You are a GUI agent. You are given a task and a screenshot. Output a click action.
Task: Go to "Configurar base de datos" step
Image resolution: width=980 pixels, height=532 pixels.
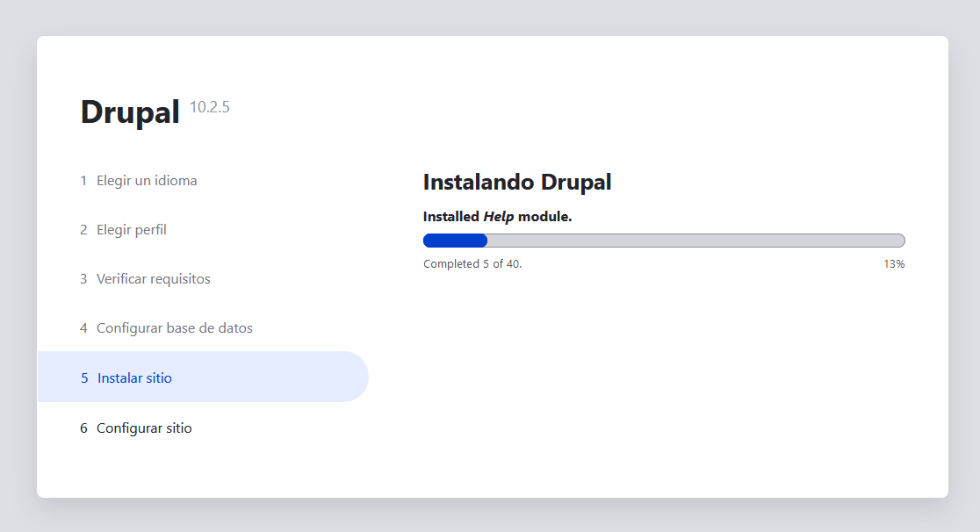pos(175,328)
